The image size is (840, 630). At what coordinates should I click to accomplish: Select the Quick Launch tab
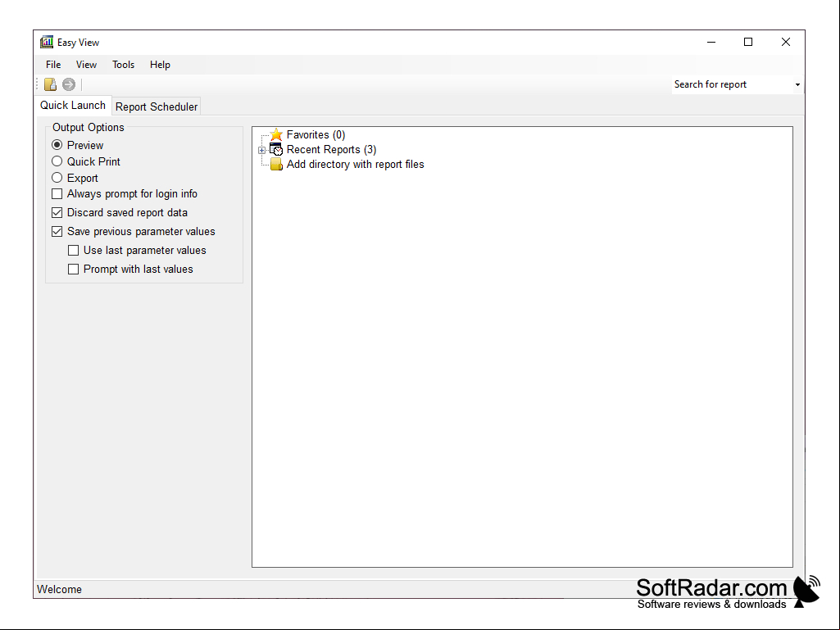pos(73,105)
